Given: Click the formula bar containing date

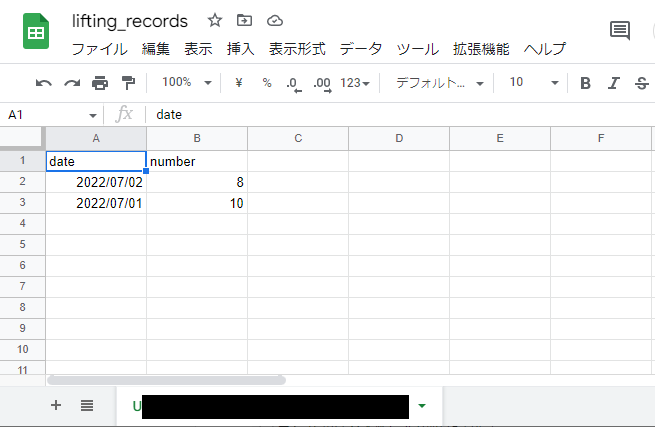Looking at the screenshot, I should pos(401,114).
